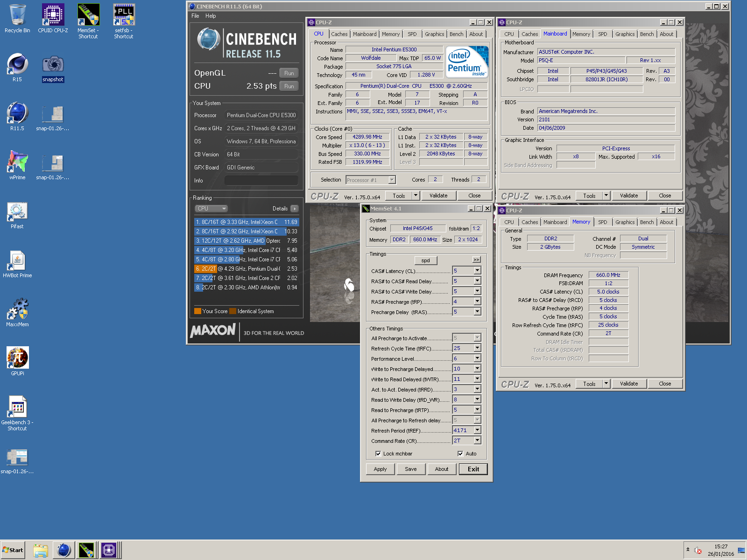Viewport: 747px width, 560px height.
Task: Click the volume tray icon
Action: click(698, 551)
